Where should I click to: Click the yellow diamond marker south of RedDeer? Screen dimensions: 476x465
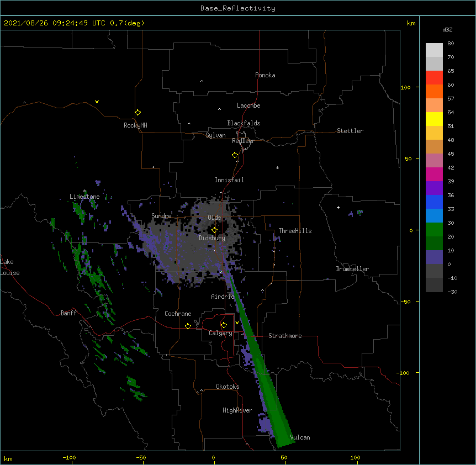(235, 155)
